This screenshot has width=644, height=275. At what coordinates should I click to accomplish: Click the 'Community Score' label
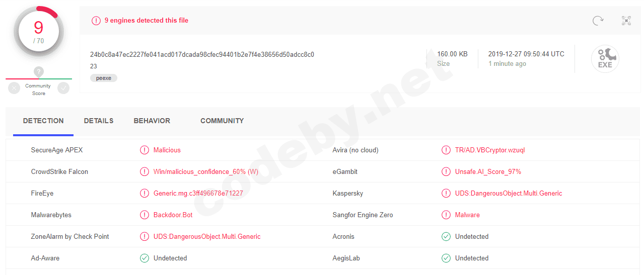pos(39,89)
